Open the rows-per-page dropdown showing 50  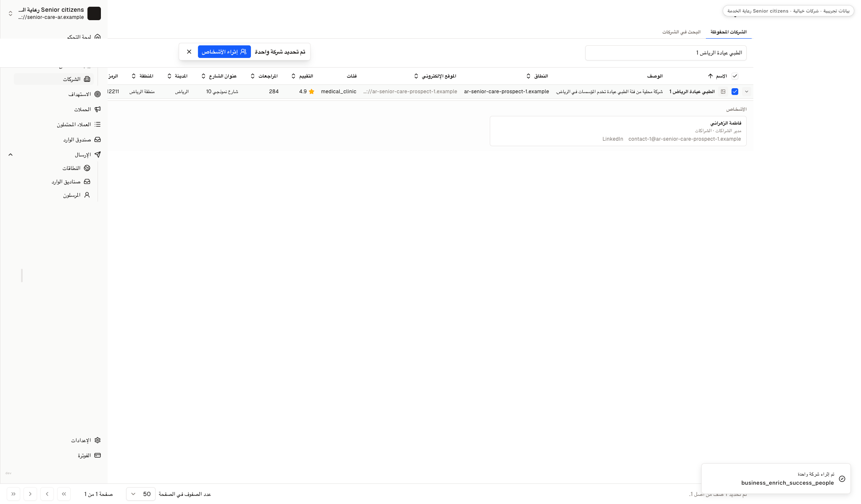click(x=141, y=494)
